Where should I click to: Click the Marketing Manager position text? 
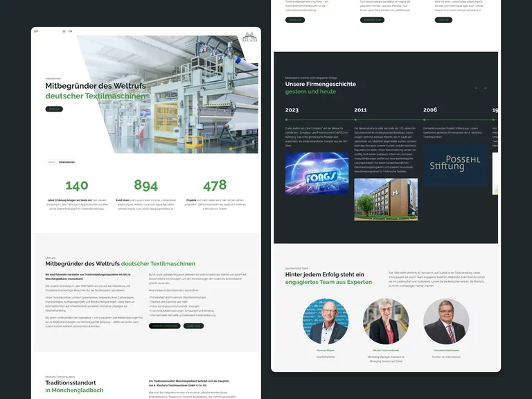(x=386, y=359)
